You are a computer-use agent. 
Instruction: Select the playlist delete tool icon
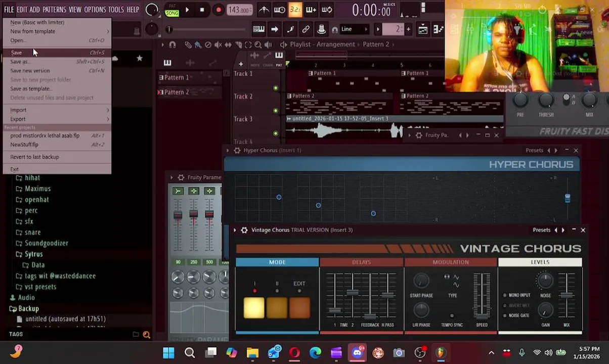[x=208, y=44]
